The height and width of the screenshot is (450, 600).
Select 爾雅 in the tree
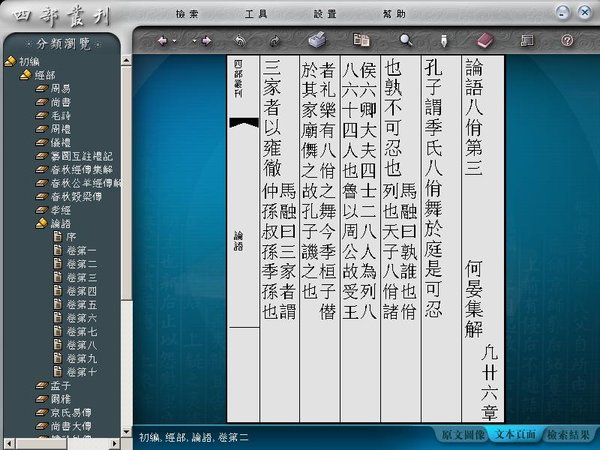(60, 399)
